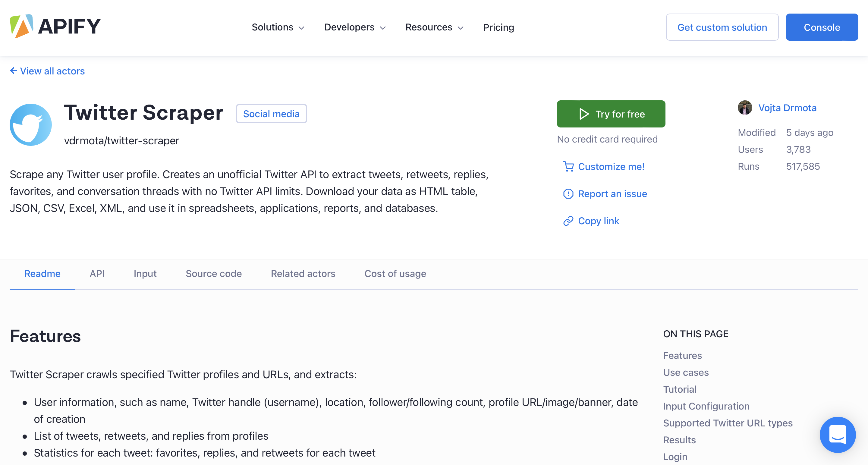Expand the Solutions dropdown menu
868x465 pixels.
[278, 27]
